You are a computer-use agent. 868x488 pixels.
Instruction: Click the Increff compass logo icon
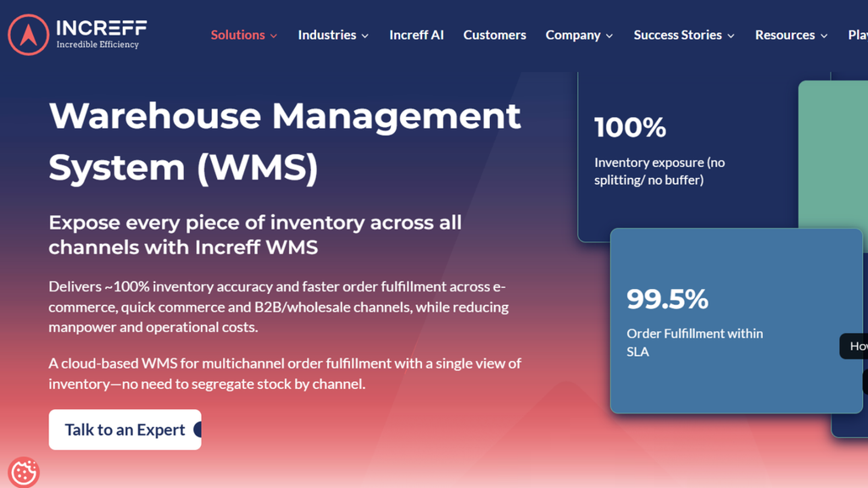[28, 35]
